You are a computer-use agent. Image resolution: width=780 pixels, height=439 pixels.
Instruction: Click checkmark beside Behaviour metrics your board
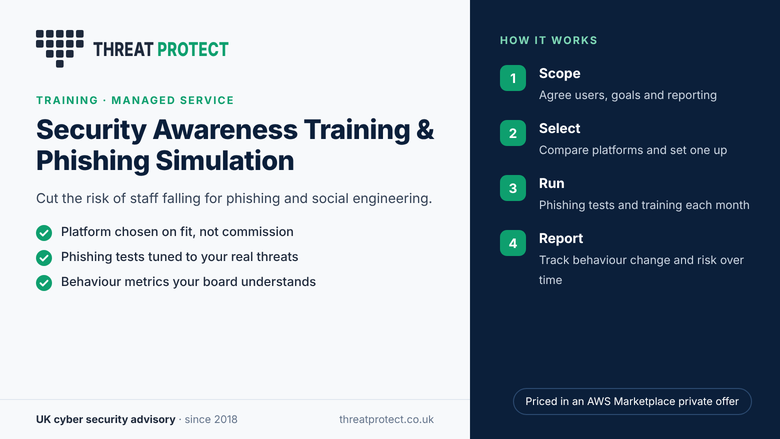coord(44,282)
